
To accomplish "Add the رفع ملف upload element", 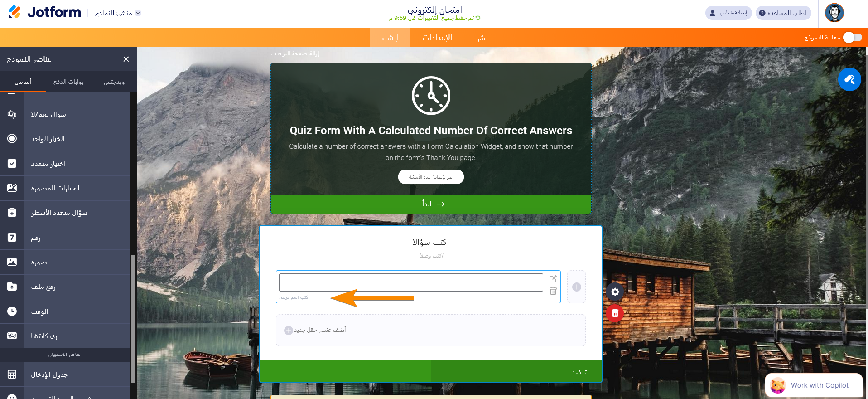I will 65,287.
